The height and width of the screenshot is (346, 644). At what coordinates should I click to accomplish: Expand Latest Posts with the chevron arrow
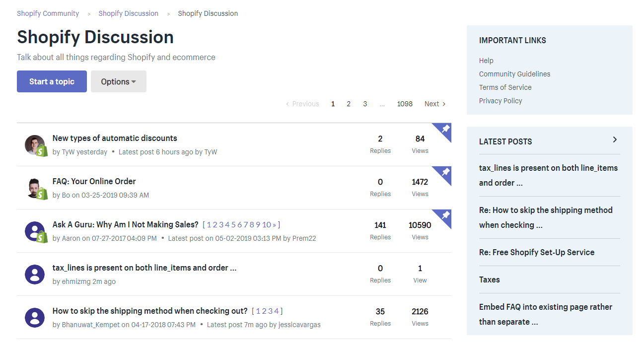click(615, 140)
